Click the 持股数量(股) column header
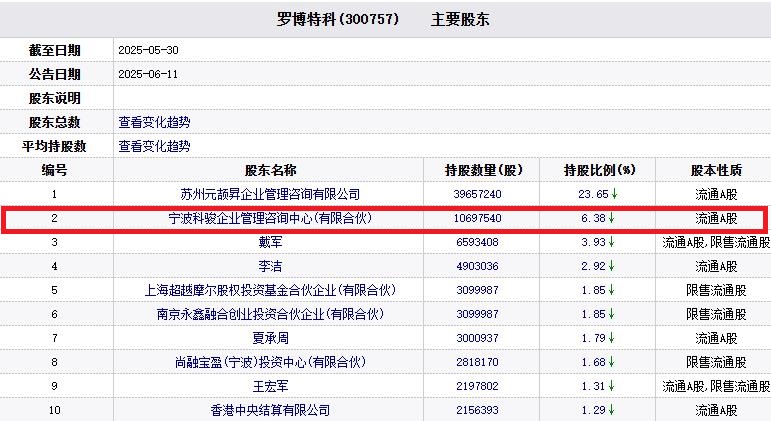 [x=484, y=170]
